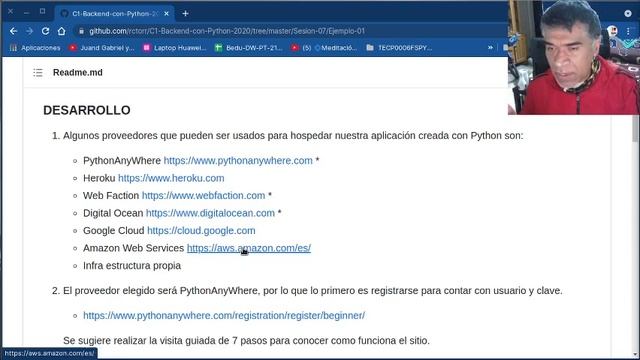Image resolution: width=640 pixels, height=360 pixels.
Task: Open the TECP0006FSPY bookmarks folder
Action: click(399, 48)
